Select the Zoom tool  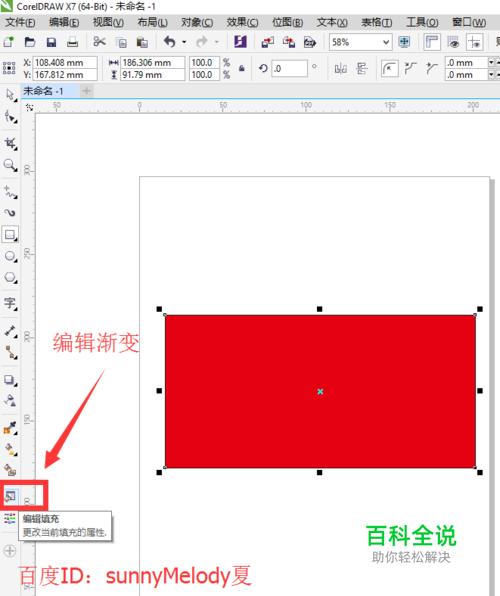10,165
